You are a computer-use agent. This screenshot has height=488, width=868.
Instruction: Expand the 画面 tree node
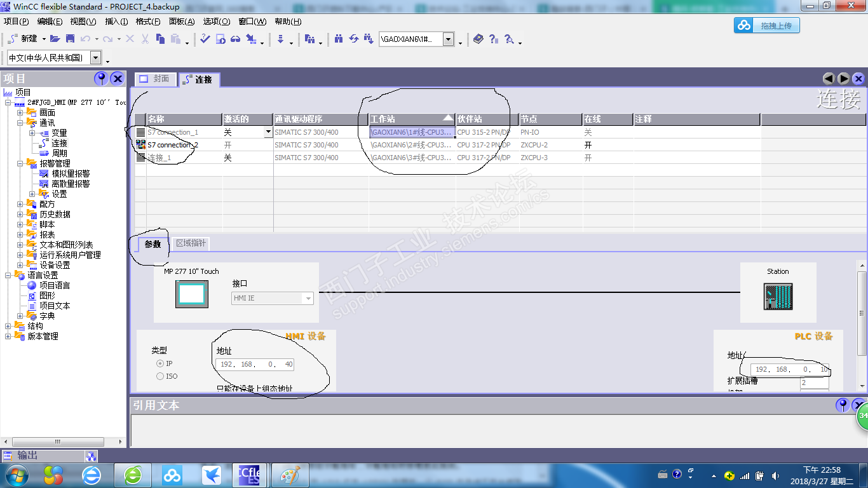coord(20,112)
